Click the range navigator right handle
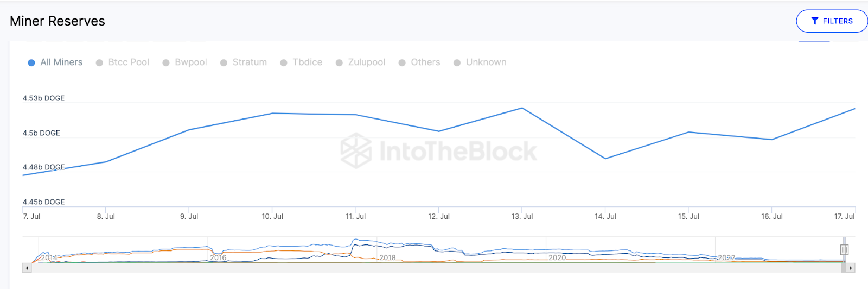 (x=844, y=249)
